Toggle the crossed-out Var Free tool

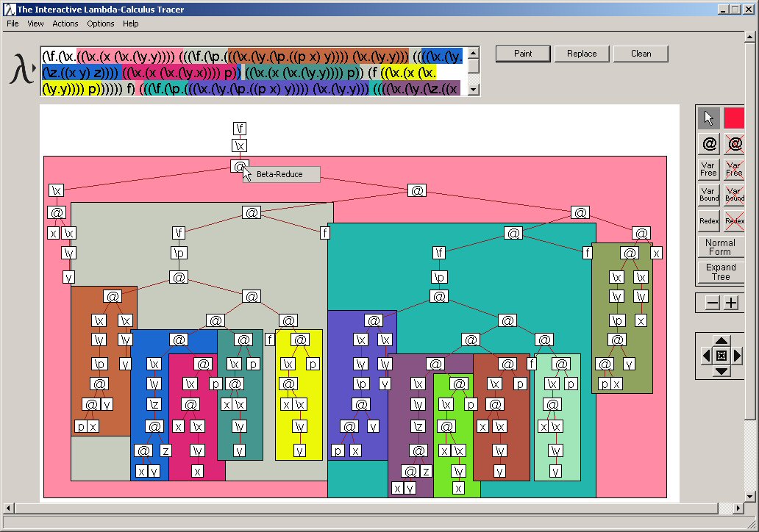point(734,170)
